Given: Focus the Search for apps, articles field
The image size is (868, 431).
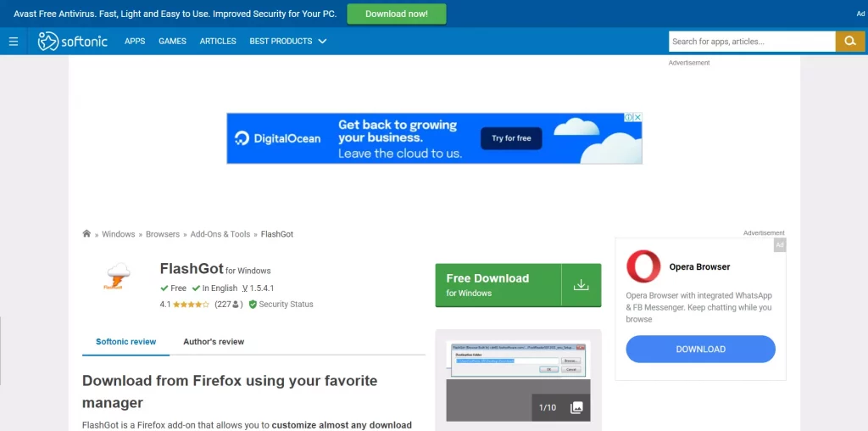Looking at the screenshot, I should 752,42.
